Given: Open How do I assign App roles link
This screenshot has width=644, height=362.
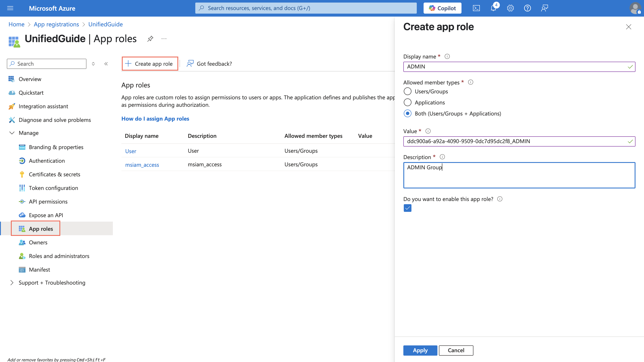Looking at the screenshot, I should (x=155, y=119).
